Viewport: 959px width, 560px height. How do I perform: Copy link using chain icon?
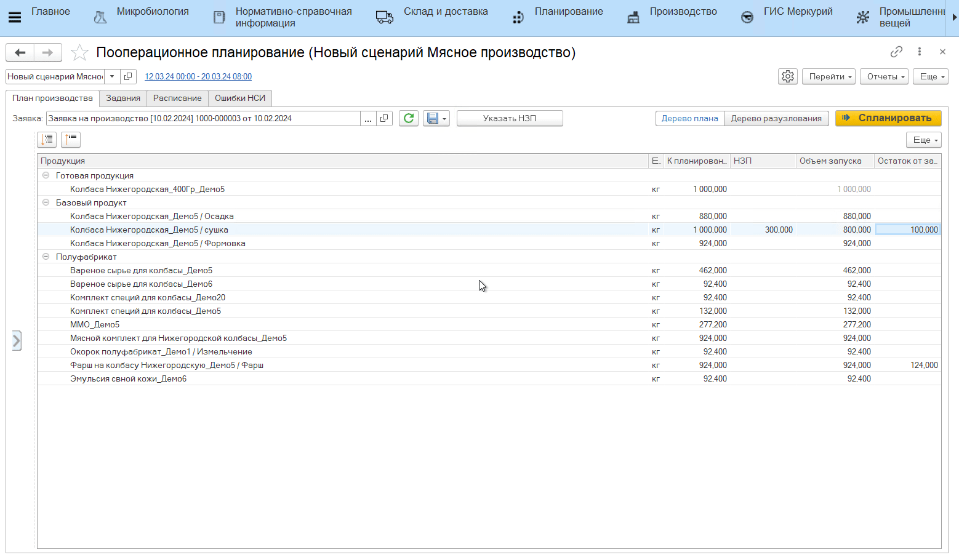click(896, 52)
